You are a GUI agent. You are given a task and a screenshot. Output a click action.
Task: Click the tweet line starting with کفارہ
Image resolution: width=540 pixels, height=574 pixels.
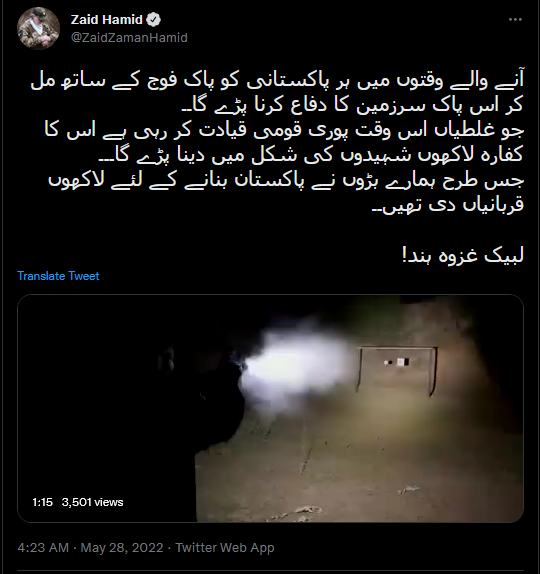tap(311, 156)
